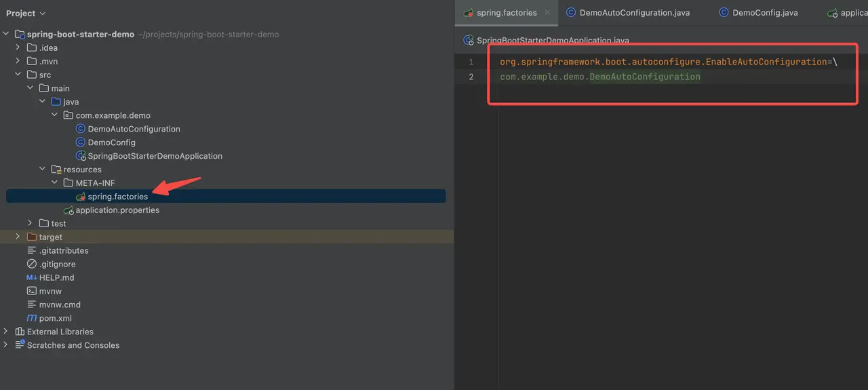Click the main folder icon
868x390 pixels.
tap(43, 88)
